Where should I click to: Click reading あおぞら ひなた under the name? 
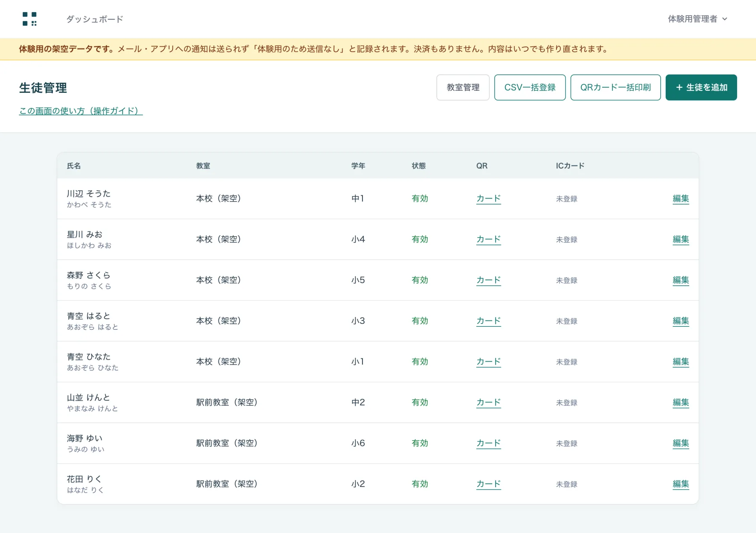click(x=92, y=368)
